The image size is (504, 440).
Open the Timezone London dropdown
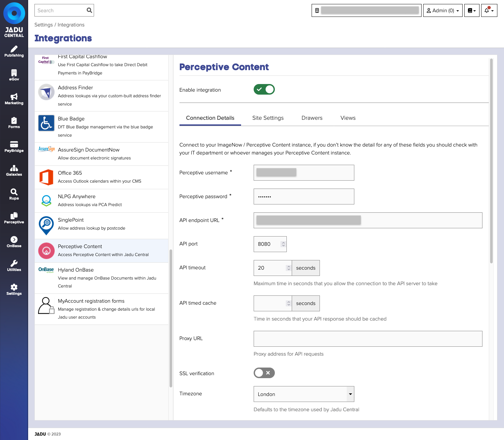click(x=304, y=394)
